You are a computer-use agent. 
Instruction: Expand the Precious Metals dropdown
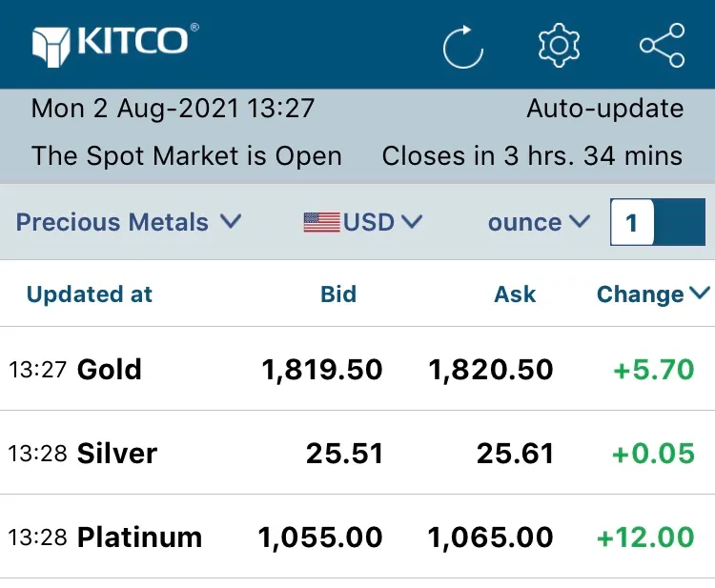[129, 223]
